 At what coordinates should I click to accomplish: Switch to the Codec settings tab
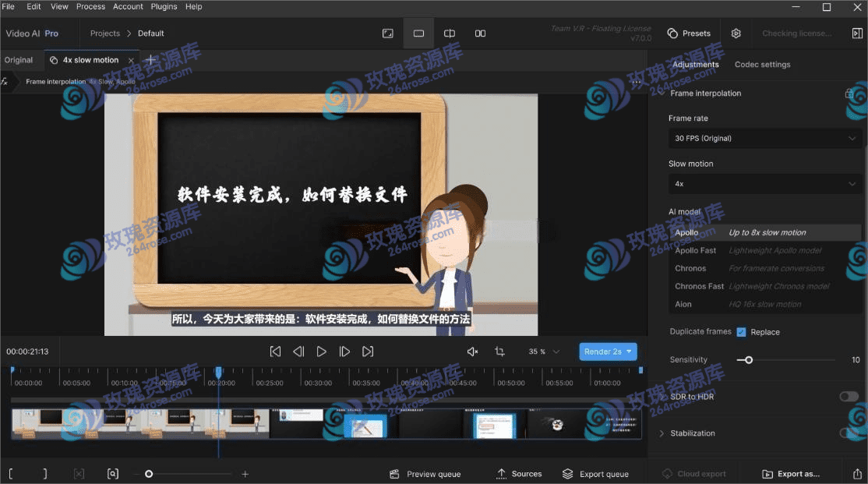click(762, 64)
